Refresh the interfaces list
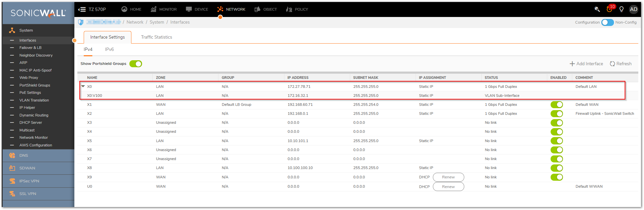Viewport: 644px width, 210px height. (620, 64)
